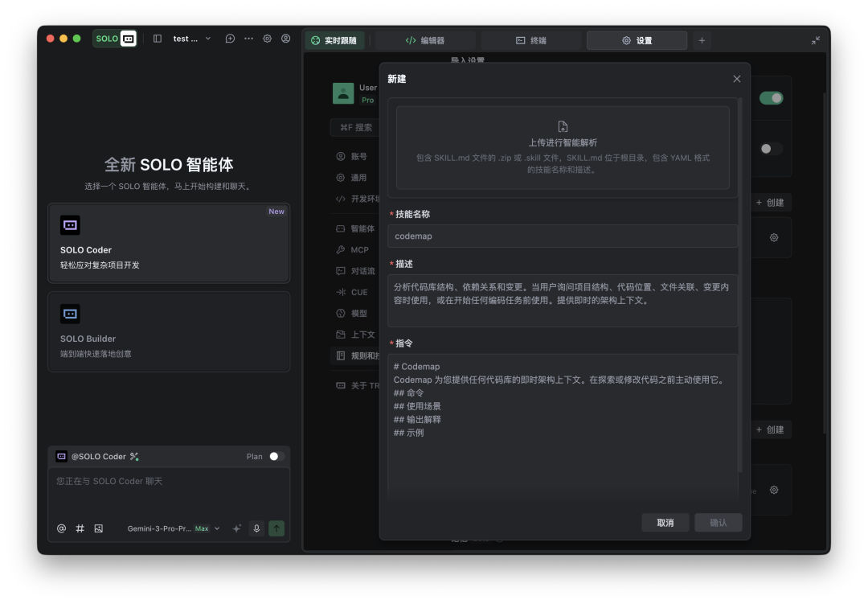Select the SOLO Builder agent card
Image resolution: width=868 pixels, height=604 pixels.
point(169,331)
